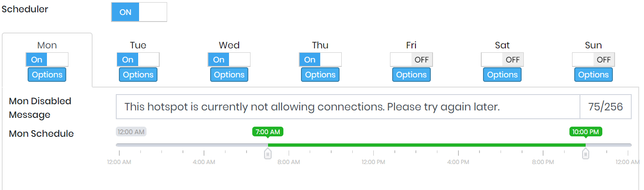The width and height of the screenshot is (644, 190).
Task: Switch off the Thursday toggle
Action: (x=320, y=59)
